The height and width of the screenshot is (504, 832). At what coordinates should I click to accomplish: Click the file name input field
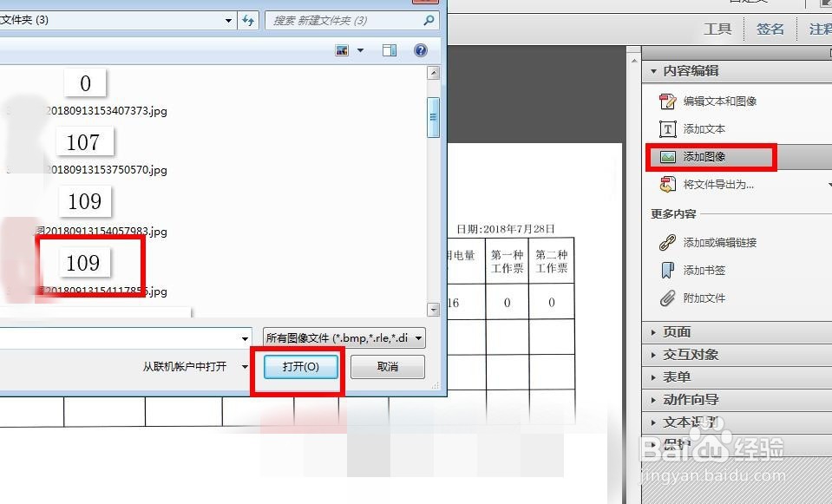point(120,338)
